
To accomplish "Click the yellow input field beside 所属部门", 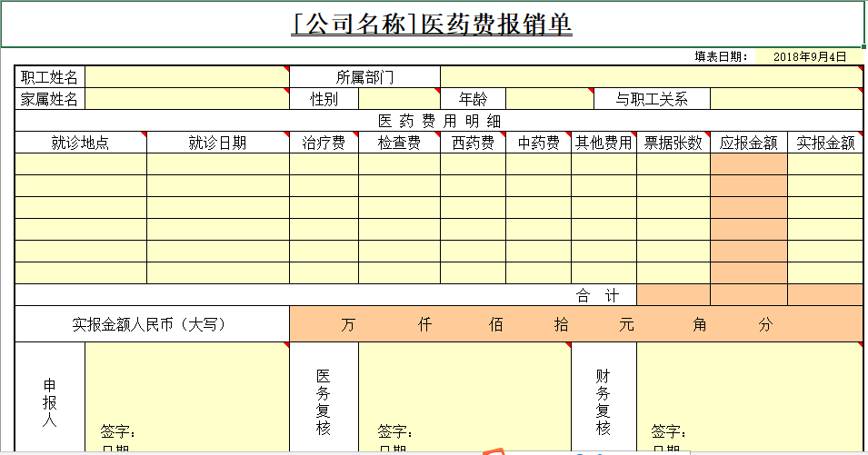I will [x=650, y=77].
